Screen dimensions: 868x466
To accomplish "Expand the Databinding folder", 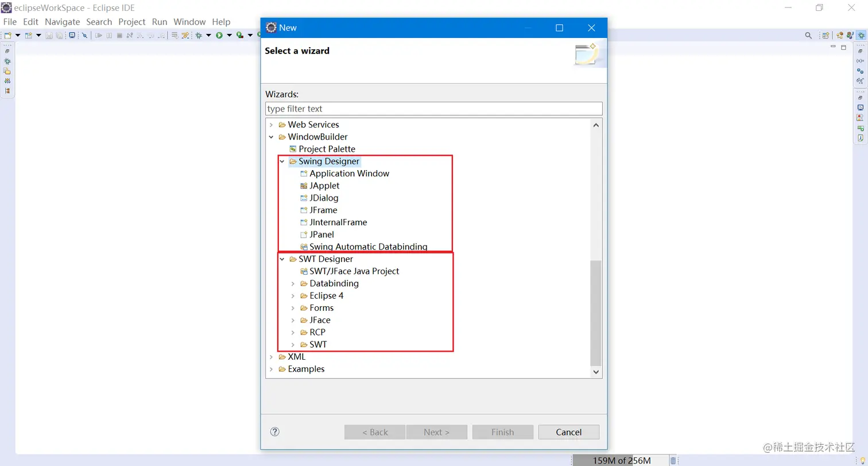I will (x=293, y=284).
